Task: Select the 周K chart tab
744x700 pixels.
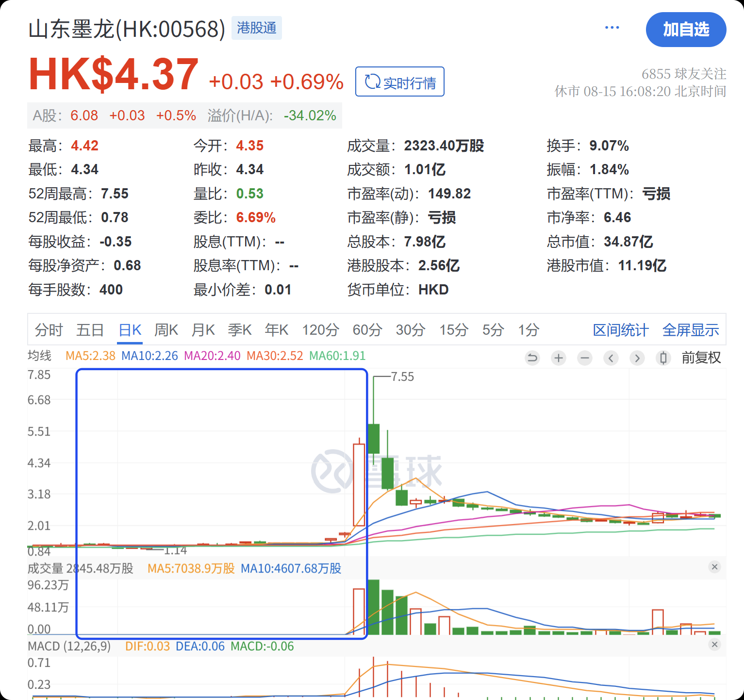Action: [166, 330]
